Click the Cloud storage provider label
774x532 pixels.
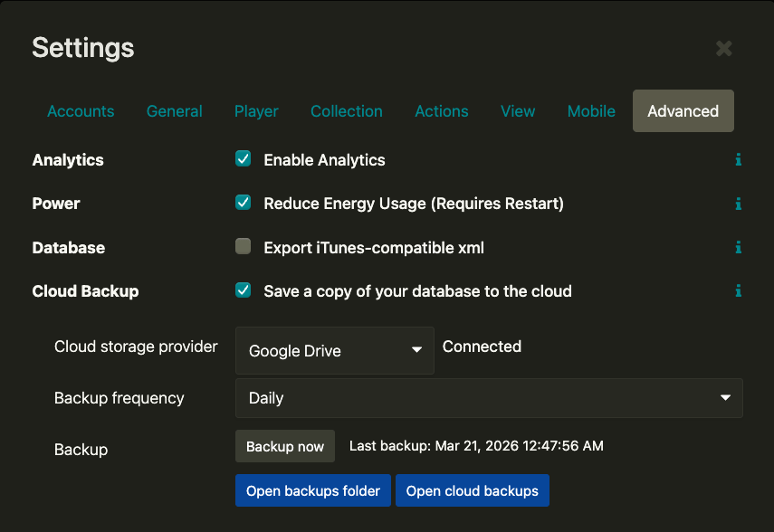pos(136,347)
